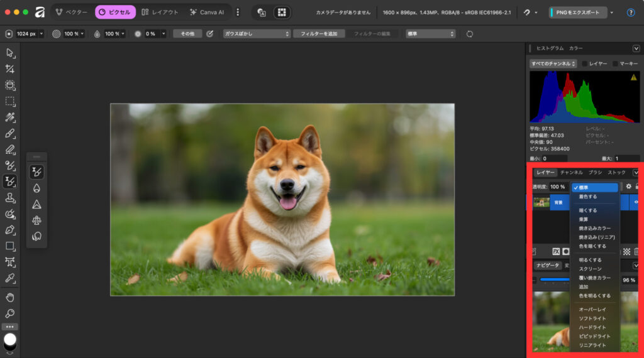Select the Zoom magnifier tool
The height and width of the screenshot is (358, 644).
click(10, 313)
